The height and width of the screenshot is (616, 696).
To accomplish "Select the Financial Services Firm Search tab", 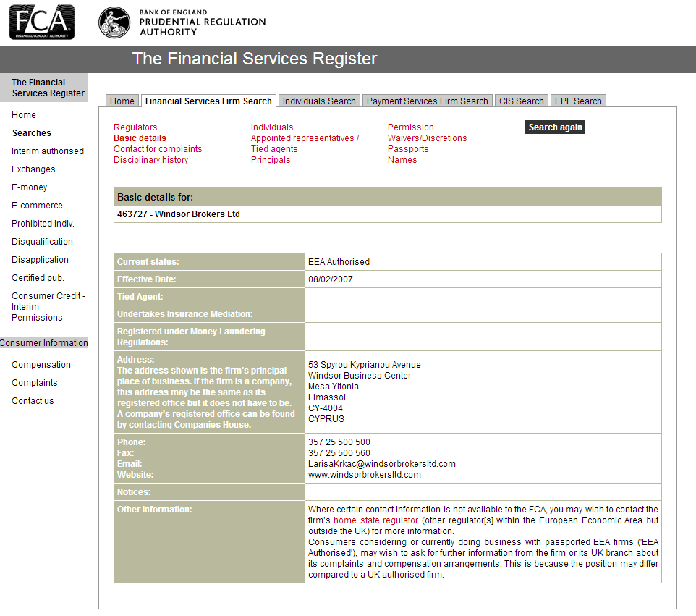I will 208,101.
